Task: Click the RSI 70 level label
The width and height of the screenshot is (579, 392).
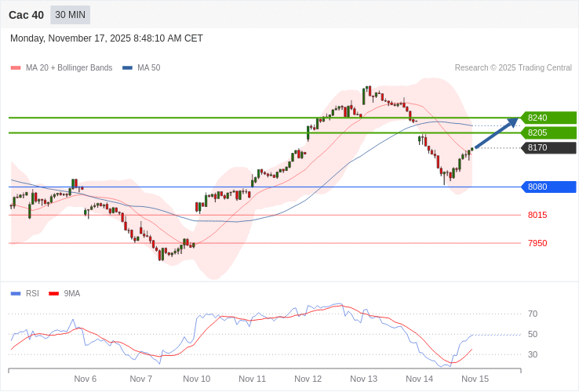Action: [x=533, y=314]
